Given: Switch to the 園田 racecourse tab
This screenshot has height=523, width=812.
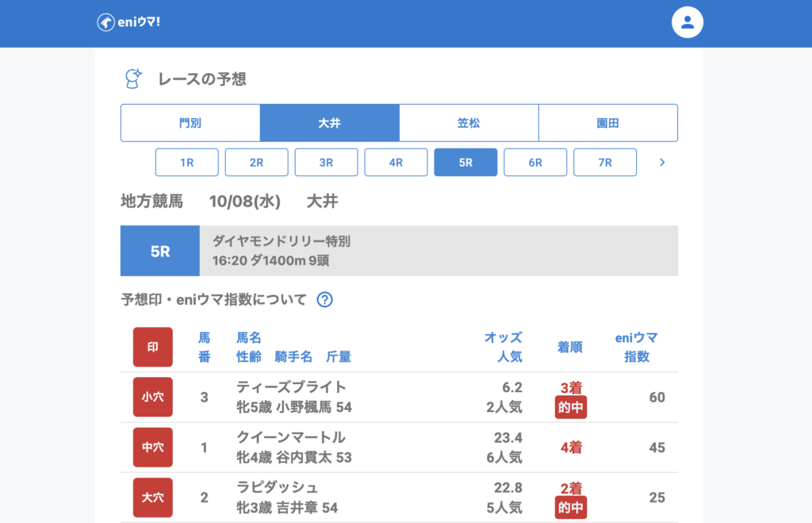Looking at the screenshot, I should tap(608, 123).
